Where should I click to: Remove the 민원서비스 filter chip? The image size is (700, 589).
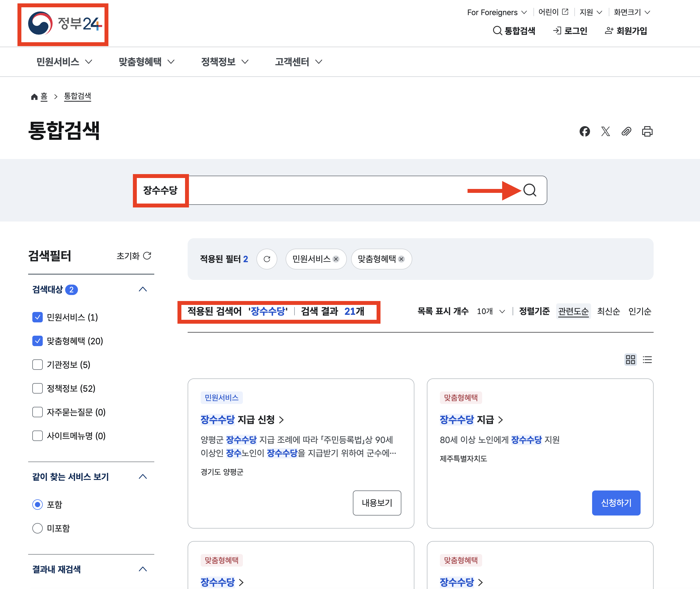click(336, 259)
